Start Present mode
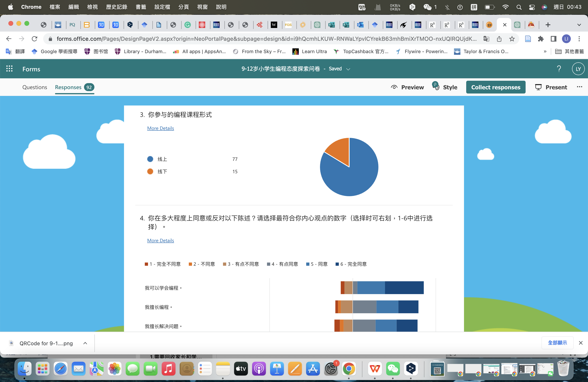 tap(551, 87)
